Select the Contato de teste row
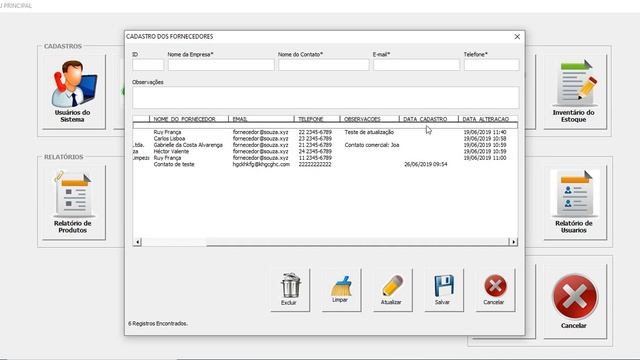The image size is (640, 360). coord(325,164)
